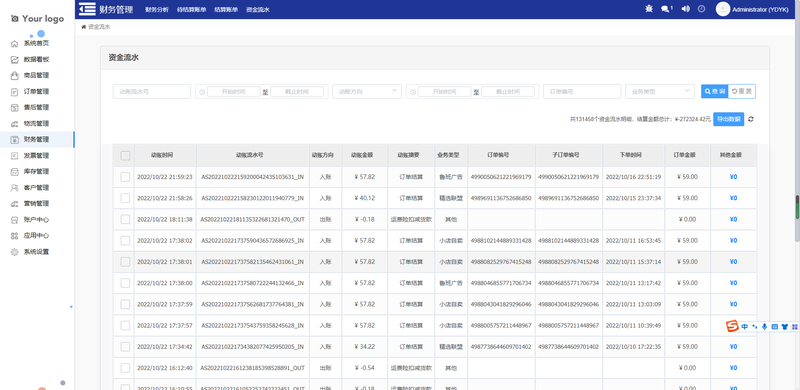
Task: Check the row with time 17:38:02
Action: [125, 240]
